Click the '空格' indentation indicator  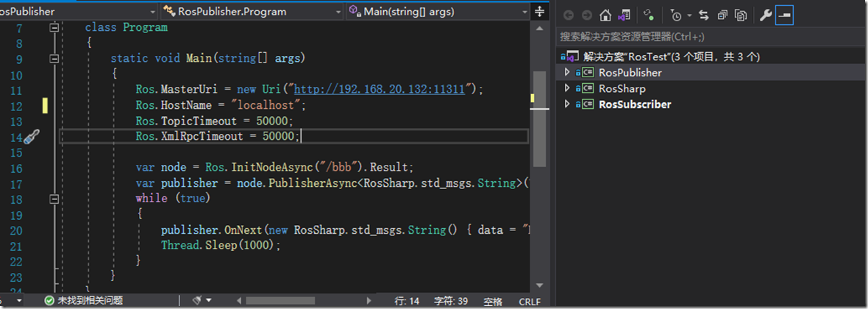click(492, 301)
